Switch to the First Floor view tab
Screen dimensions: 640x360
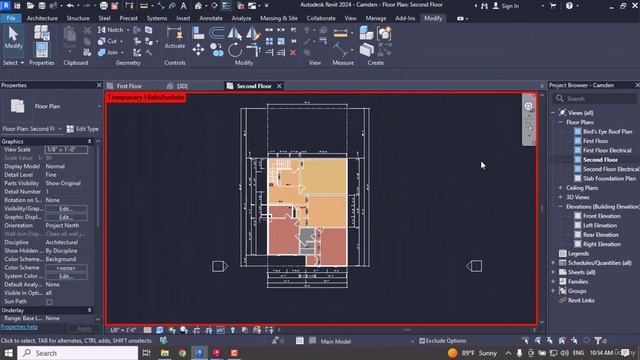click(129, 86)
